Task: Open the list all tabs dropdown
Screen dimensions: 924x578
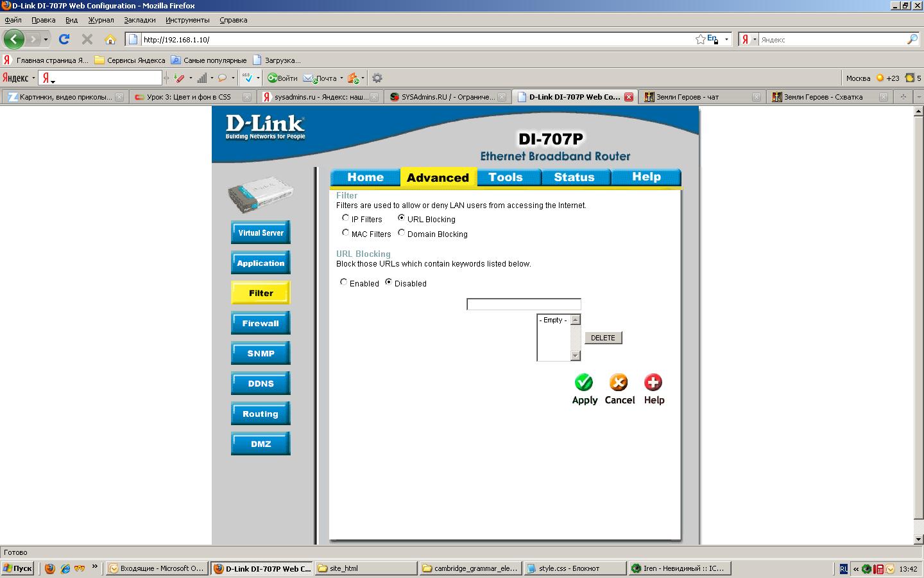Action: coord(919,97)
